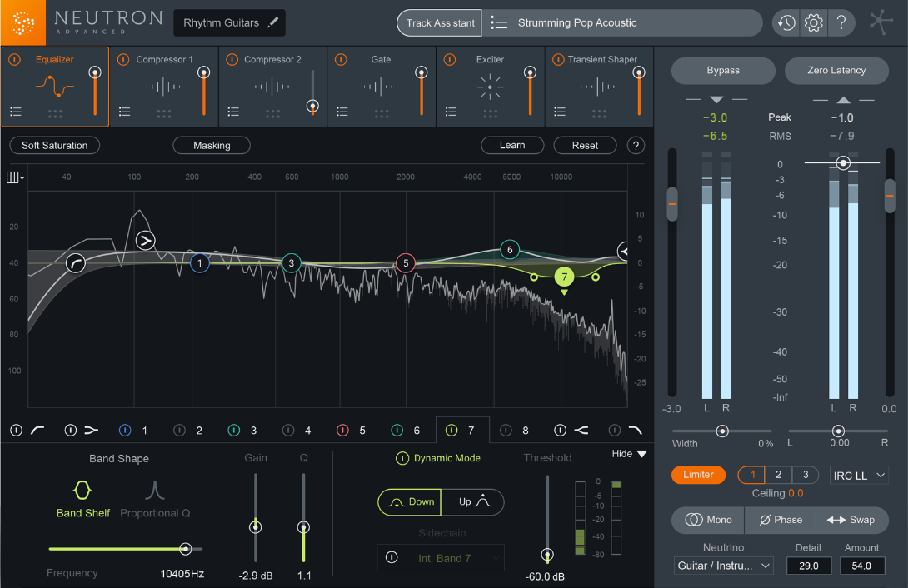Run the Track Assistant
This screenshot has width=908, height=588.
[439, 22]
